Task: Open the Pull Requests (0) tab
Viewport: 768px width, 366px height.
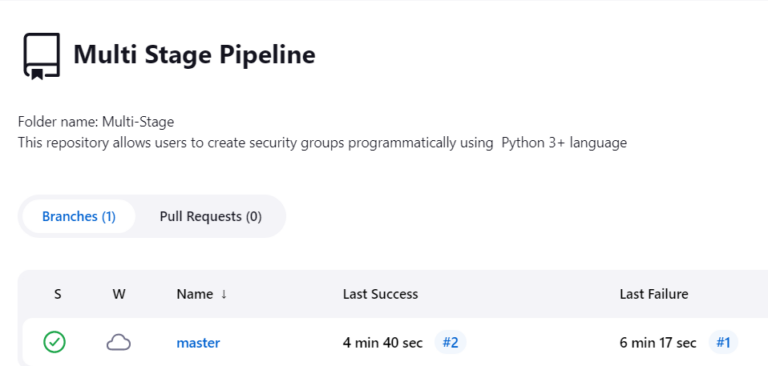Action: (211, 217)
